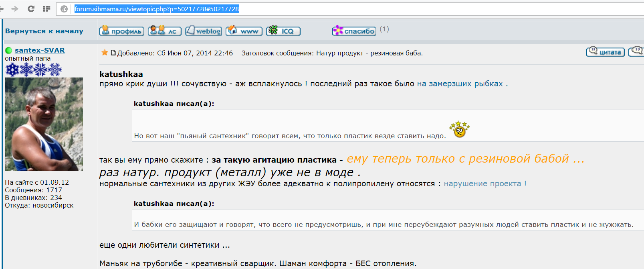Say thanks with the спасибо button
The height and width of the screenshot is (269, 644).
(354, 31)
